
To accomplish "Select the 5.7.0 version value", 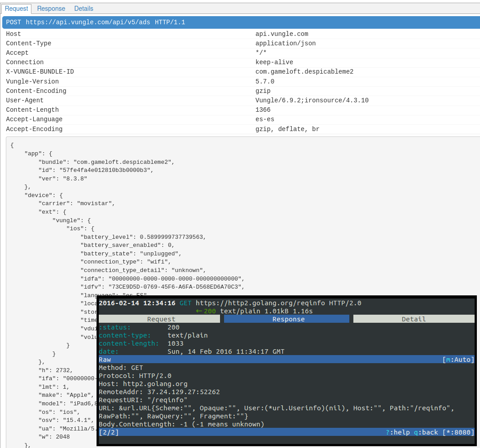I will coord(265,81).
